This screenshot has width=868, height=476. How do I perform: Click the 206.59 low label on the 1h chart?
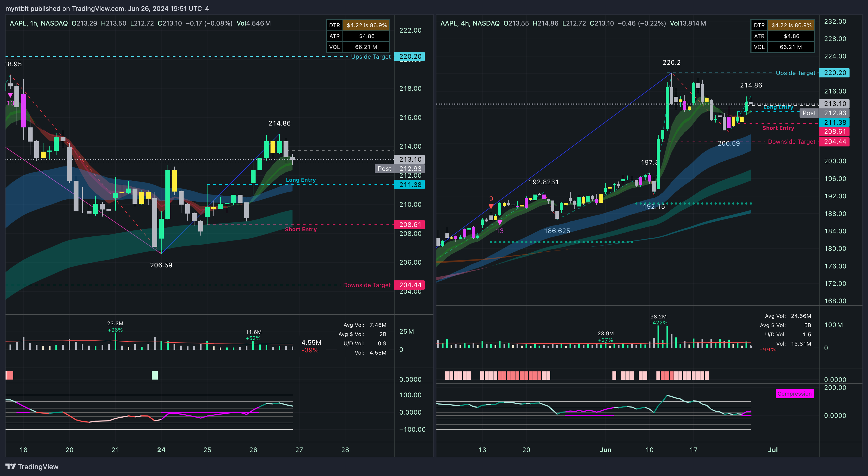(x=161, y=265)
